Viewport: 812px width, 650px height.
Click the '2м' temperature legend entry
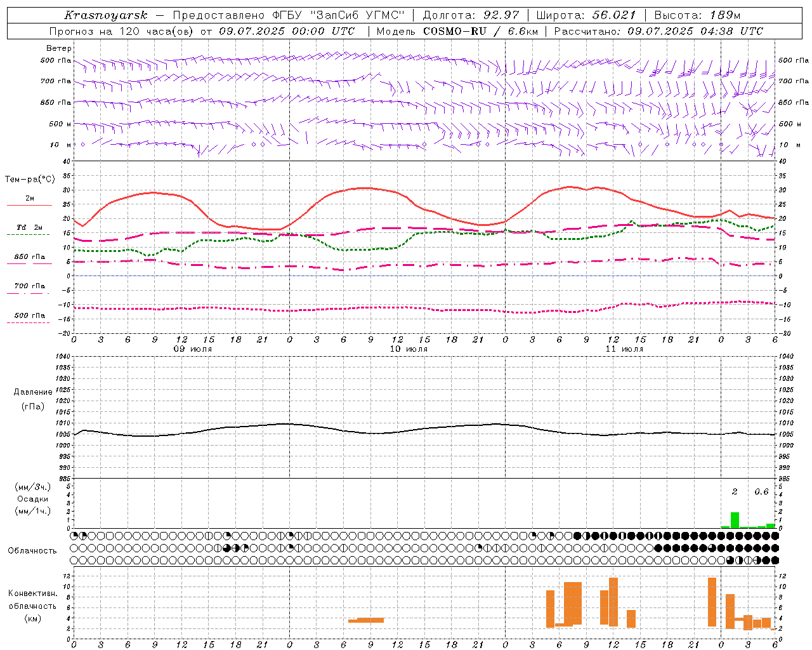30,199
